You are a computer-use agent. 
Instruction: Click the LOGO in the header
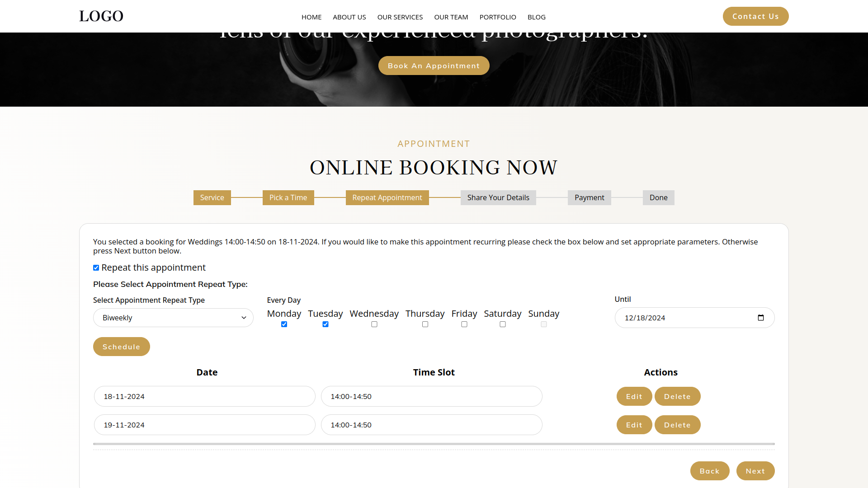click(101, 16)
